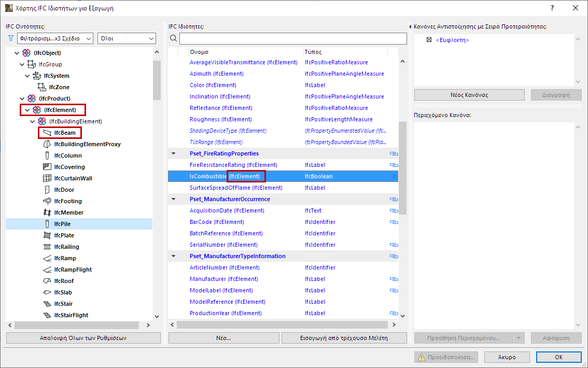Collapse the (IfcElement) tree node
This screenshot has width=588, height=368.
tap(27, 110)
